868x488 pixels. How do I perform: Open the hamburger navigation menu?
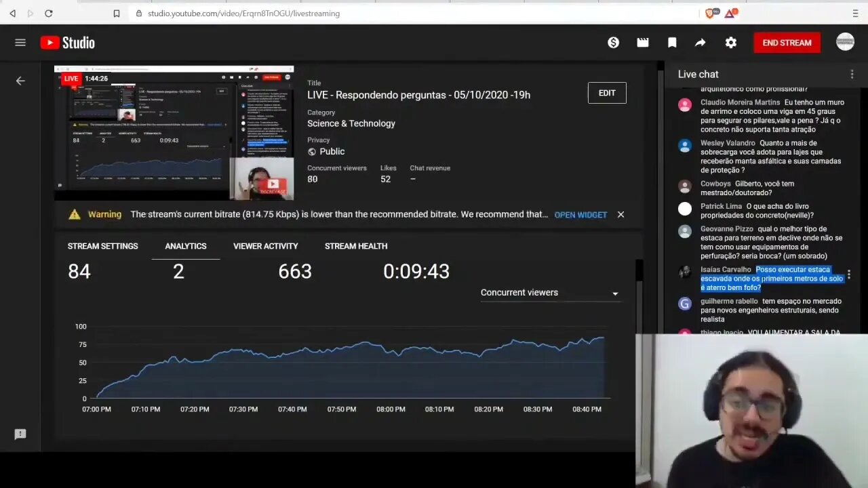click(20, 43)
